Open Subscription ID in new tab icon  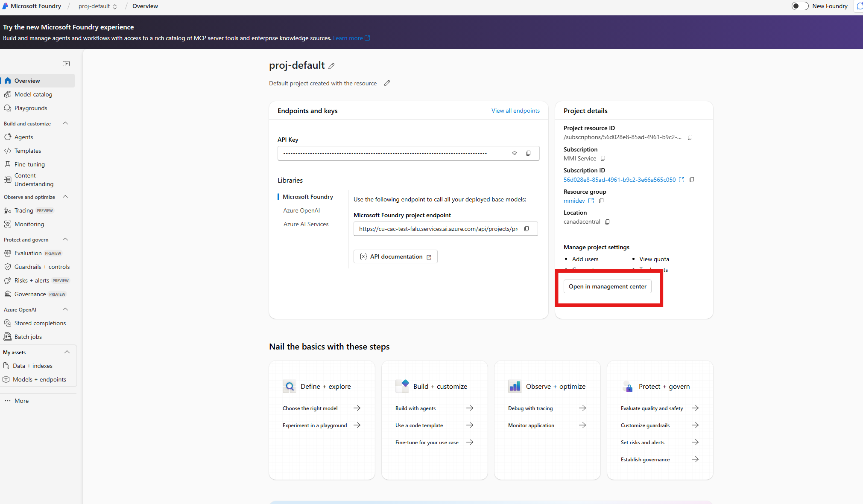click(682, 180)
